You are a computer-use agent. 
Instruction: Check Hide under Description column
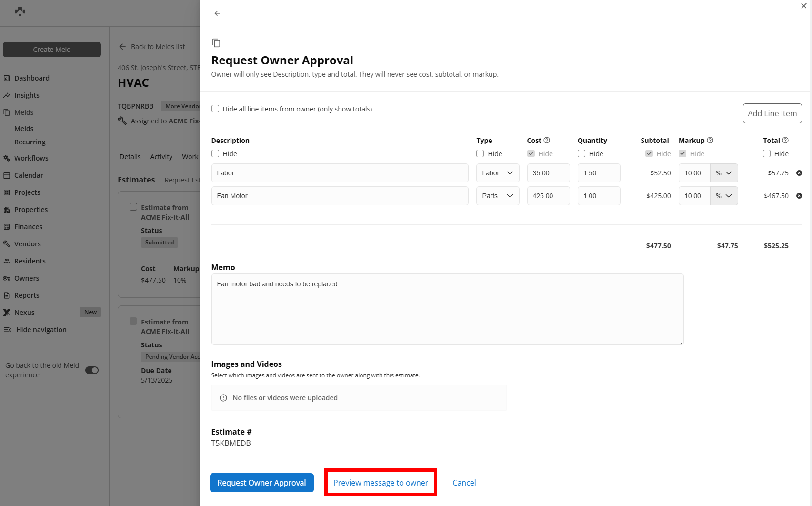point(215,153)
